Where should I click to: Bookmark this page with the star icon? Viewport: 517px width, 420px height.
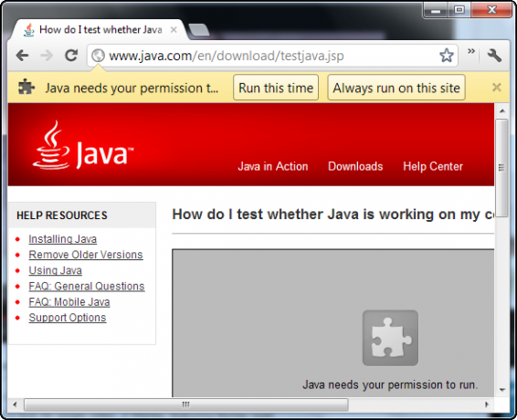pos(447,56)
